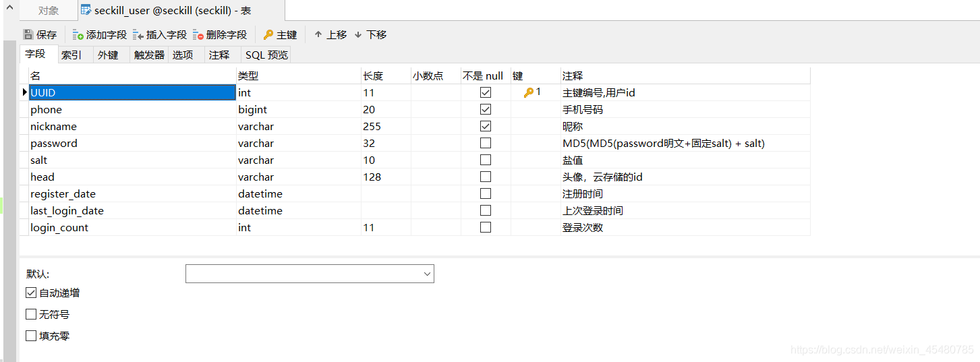The width and height of the screenshot is (980, 362).
Task: Click the comment 盐值 for salt
Action: 685,160
